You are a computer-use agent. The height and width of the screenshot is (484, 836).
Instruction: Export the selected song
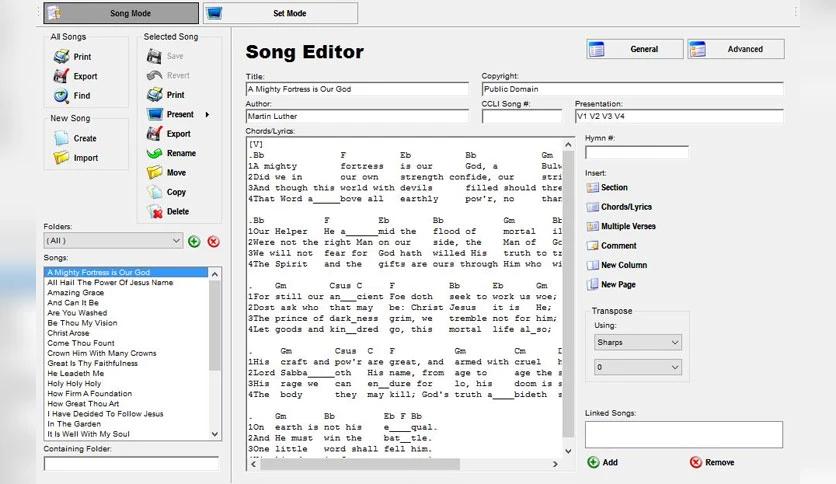point(169,134)
